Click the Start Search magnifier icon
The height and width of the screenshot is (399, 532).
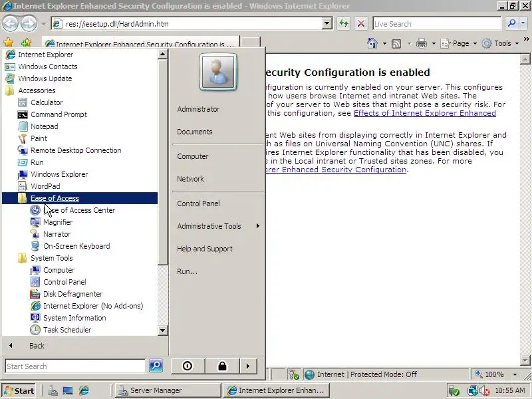point(156,366)
